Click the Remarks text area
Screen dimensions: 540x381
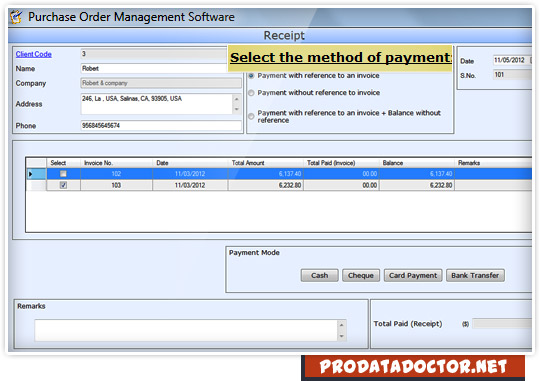tap(186, 330)
